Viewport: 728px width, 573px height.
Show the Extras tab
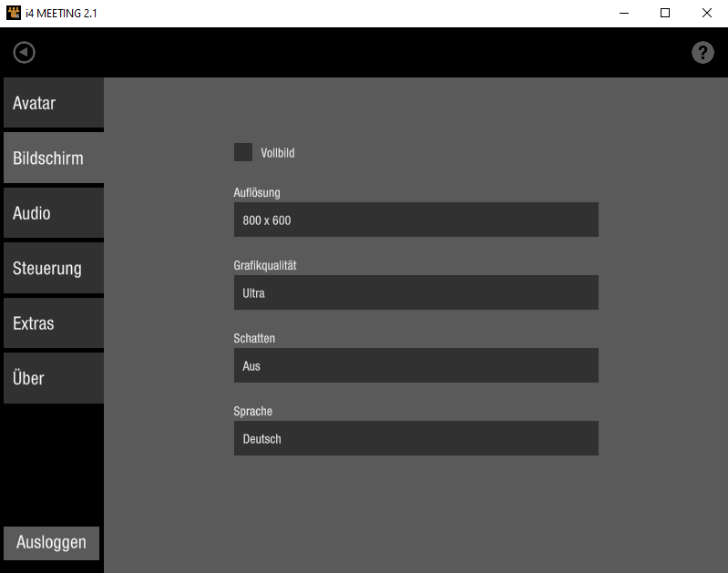point(53,322)
